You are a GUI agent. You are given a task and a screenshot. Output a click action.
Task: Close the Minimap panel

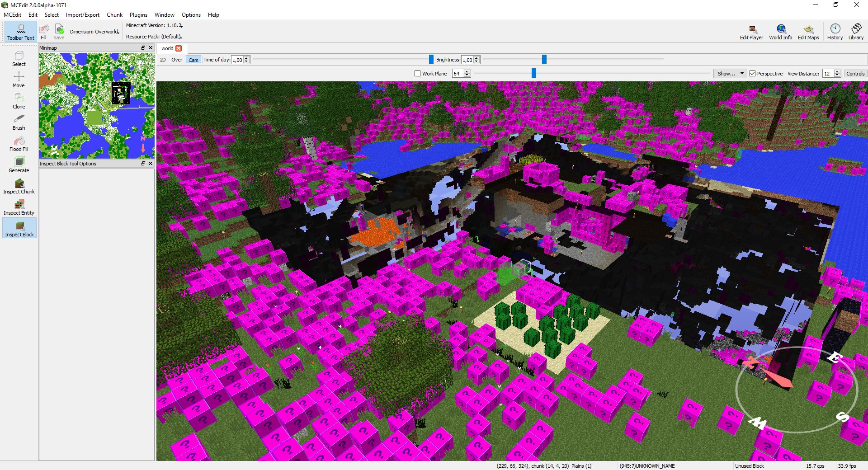[151, 48]
